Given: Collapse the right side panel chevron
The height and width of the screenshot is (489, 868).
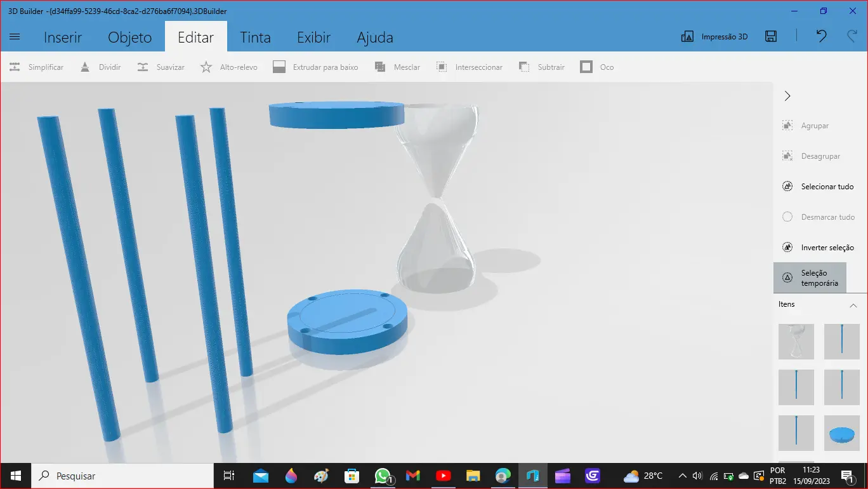Looking at the screenshot, I should [787, 96].
